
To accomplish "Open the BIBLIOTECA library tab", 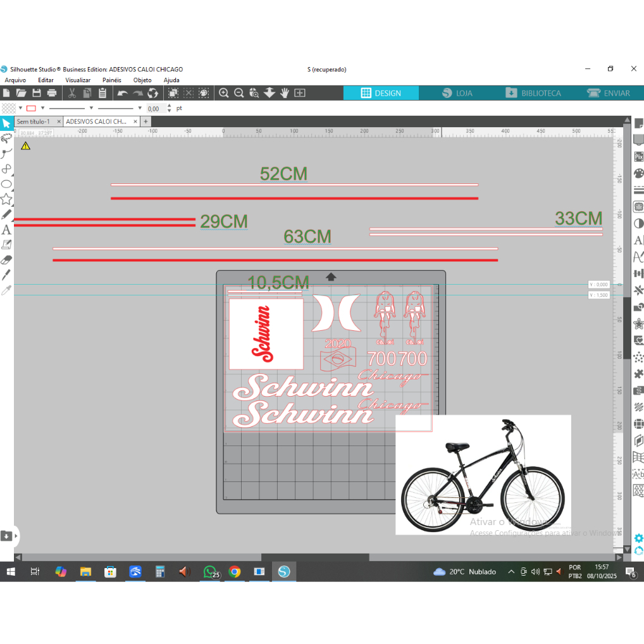I will (533, 93).
